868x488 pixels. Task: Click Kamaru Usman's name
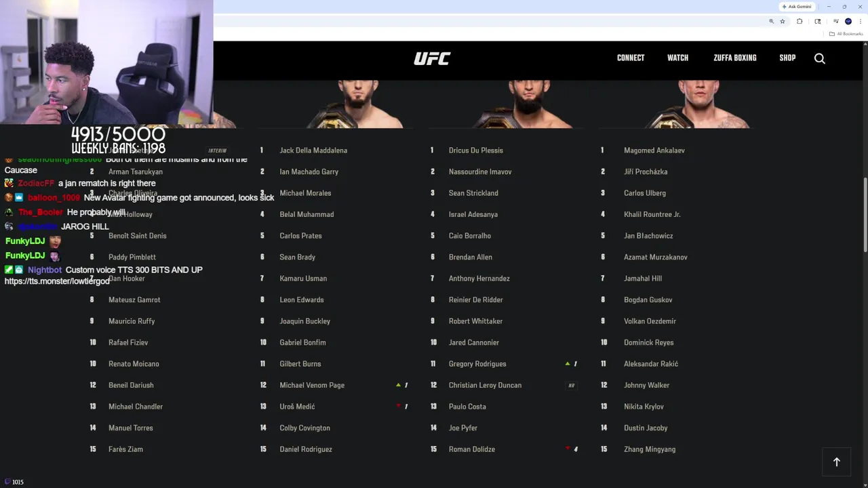coord(303,279)
